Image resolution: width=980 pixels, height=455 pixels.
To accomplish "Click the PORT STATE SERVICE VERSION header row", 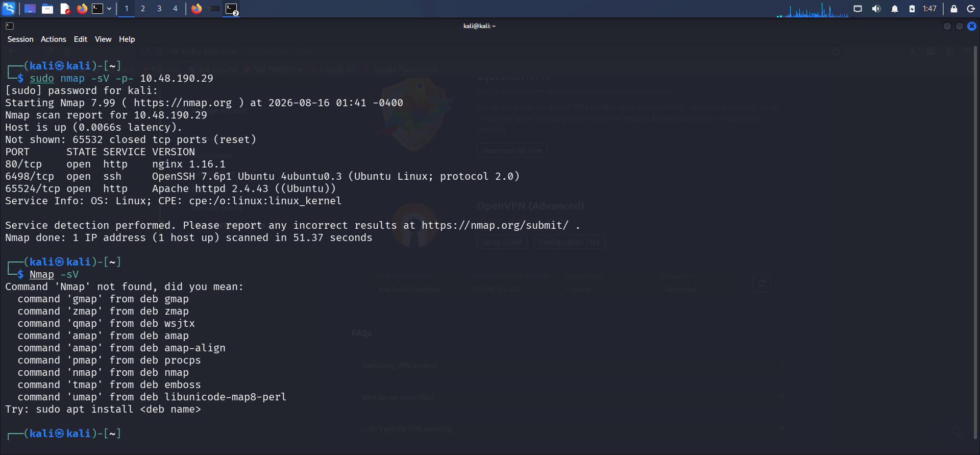I will (x=100, y=152).
